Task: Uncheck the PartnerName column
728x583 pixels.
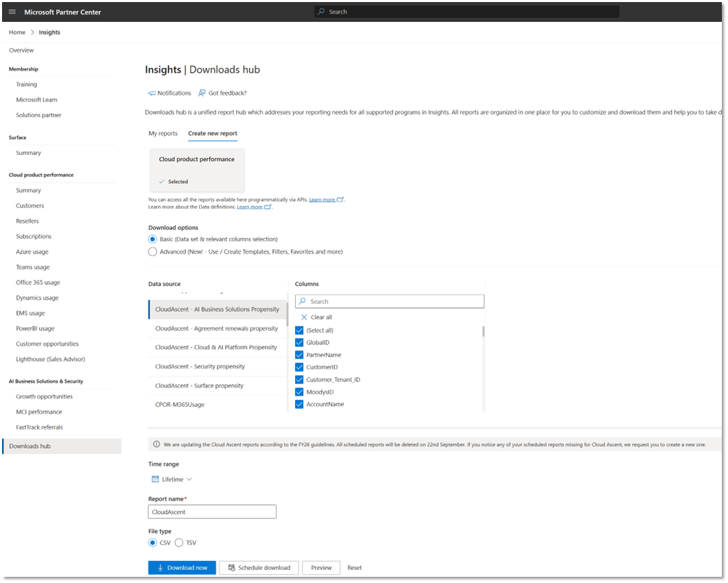Action: (x=299, y=355)
